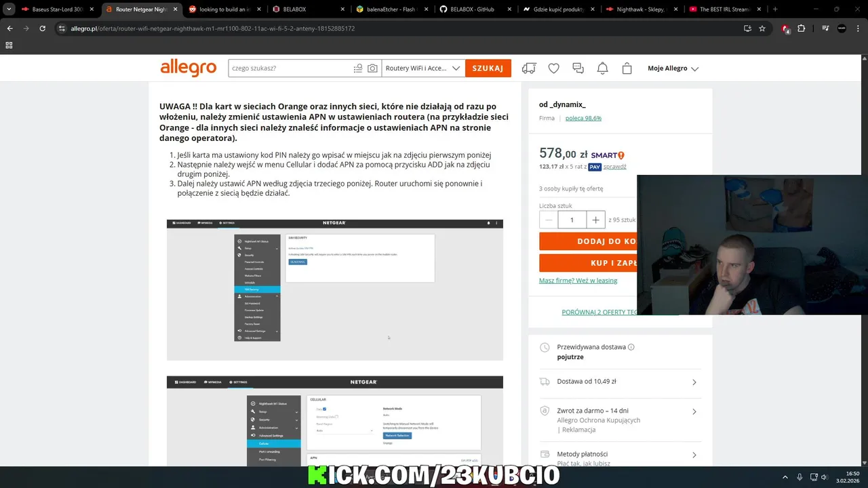868x488 pixels.
Task: Show hidden tray icons chevron
Action: [x=785, y=477]
